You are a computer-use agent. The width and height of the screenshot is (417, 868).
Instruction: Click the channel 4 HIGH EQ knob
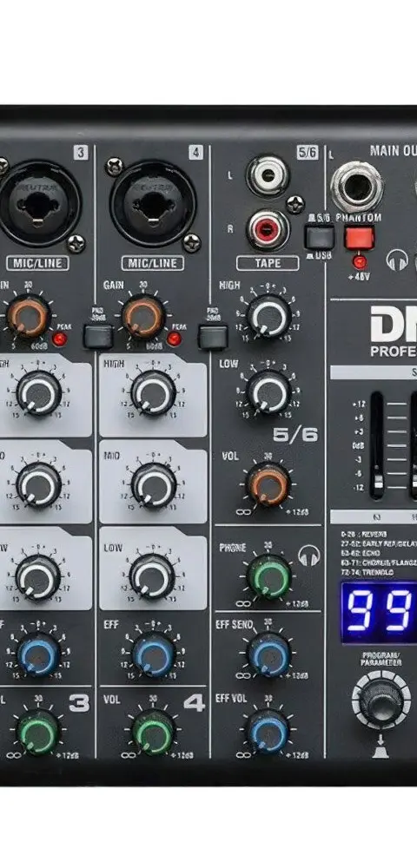[x=154, y=393]
